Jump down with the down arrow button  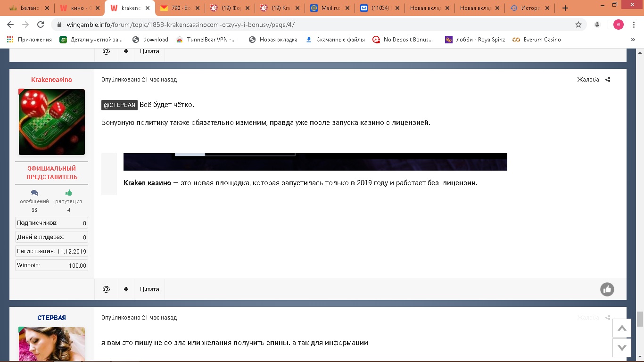622,348
